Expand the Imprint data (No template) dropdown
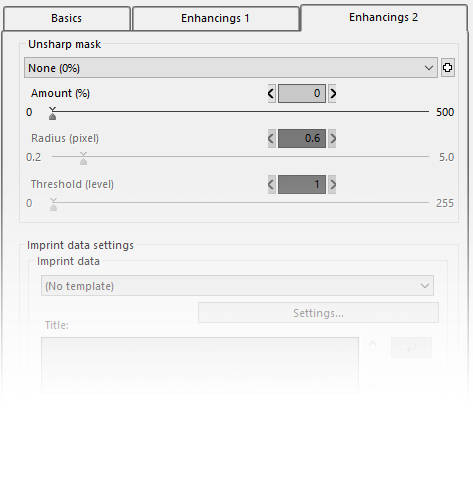 (x=237, y=286)
